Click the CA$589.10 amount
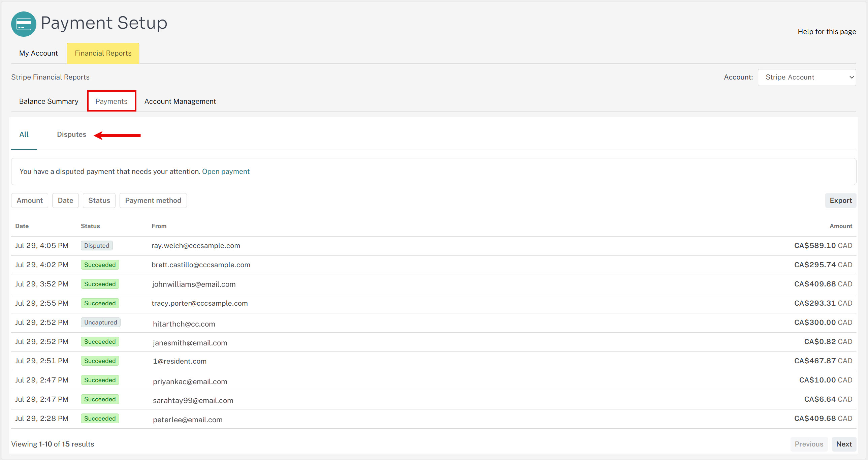Screen dimensions: 868x460 (x=823, y=246)
